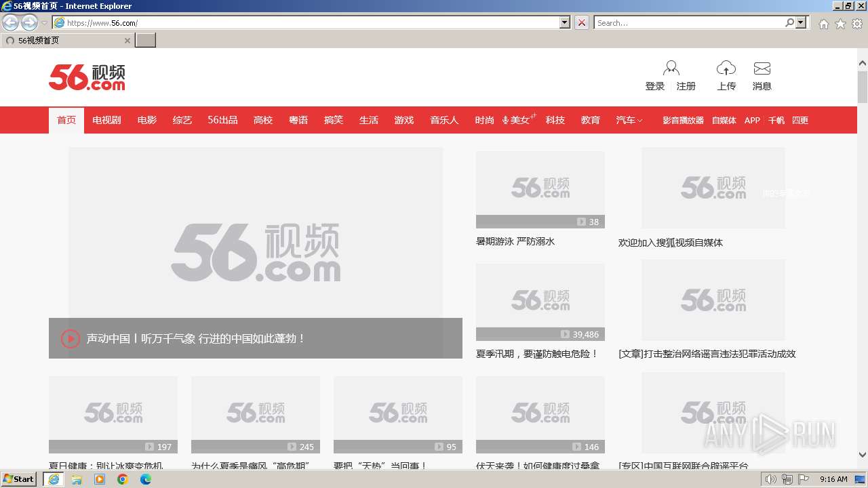This screenshot has width=868, height=488.
Task: Click the 上传 cloud upload icon
Action: tap(726, 68)
